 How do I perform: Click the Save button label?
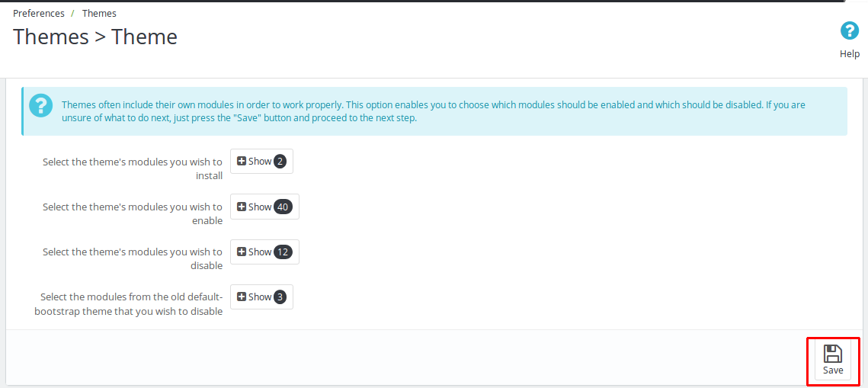pos(833,370)
